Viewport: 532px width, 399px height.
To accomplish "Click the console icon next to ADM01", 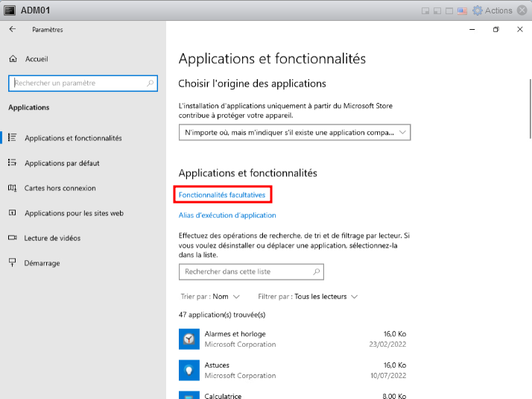I will coord(10,10).
